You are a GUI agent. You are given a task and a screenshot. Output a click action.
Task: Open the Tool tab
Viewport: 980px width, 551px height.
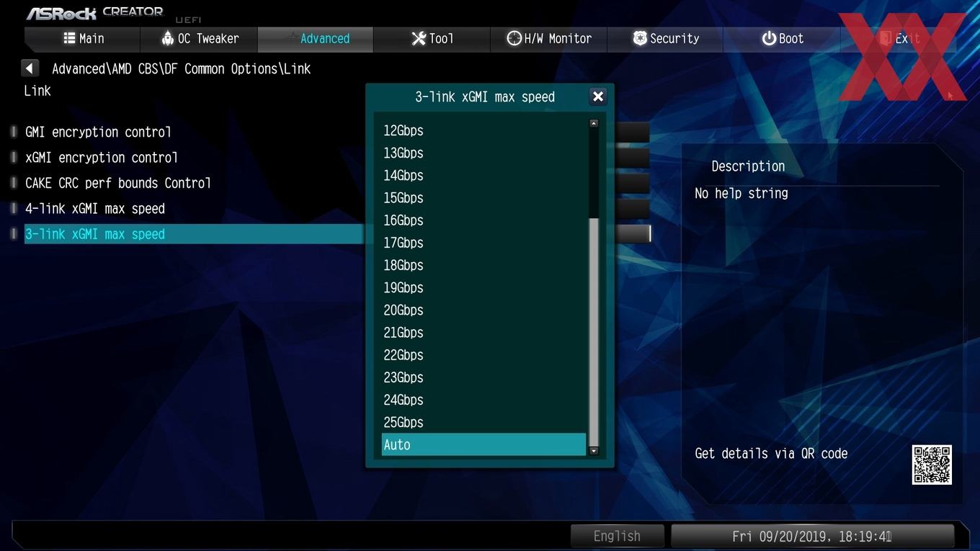[432, 39]
